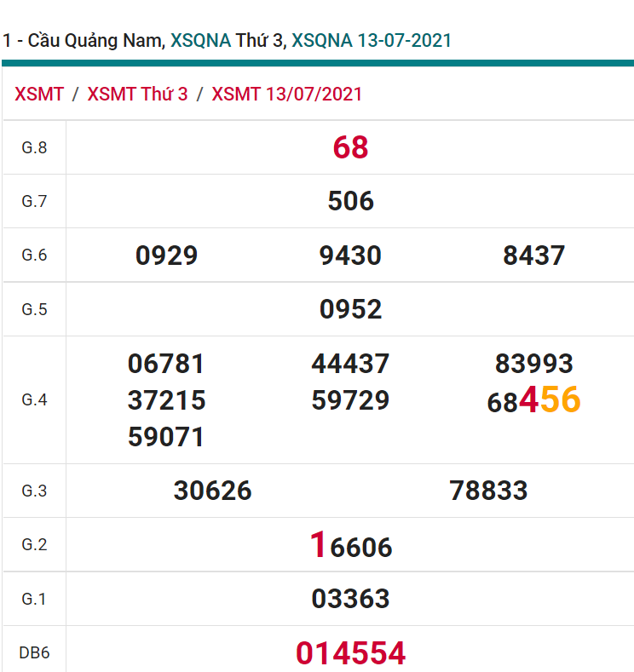
Task: Click G.6 number 8437
Action: (534, 256)
